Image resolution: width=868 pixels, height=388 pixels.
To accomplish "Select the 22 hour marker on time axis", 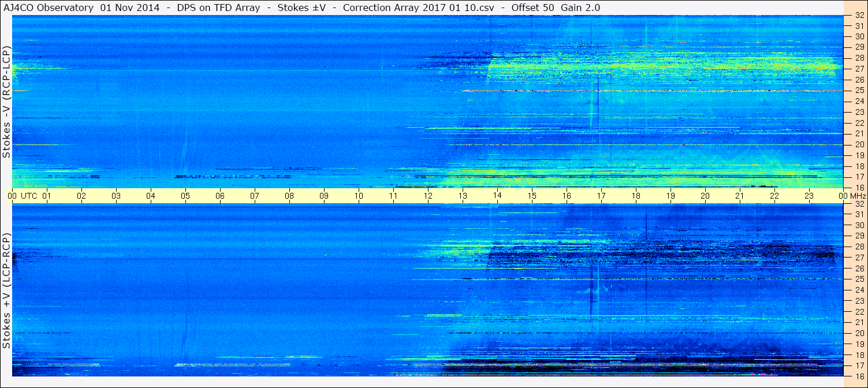I will tap(774, 196).
